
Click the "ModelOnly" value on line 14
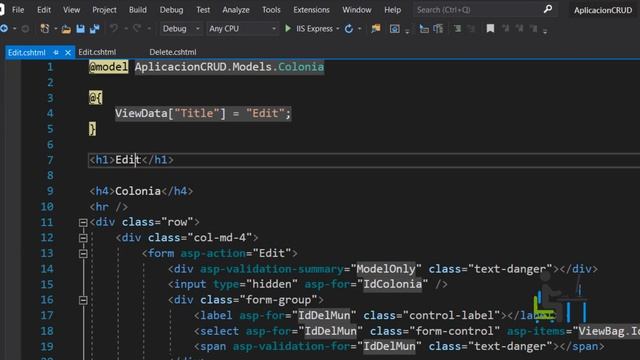pos(386,269)
